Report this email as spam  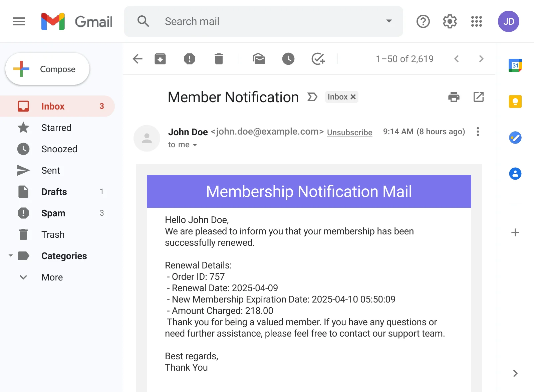point(189,59)
